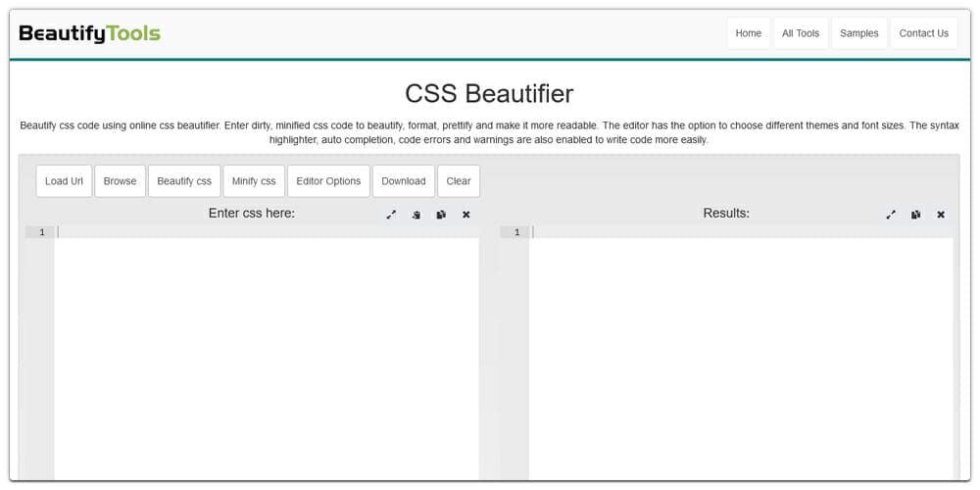Click the CSS Beautifier heading

(489, 94)
